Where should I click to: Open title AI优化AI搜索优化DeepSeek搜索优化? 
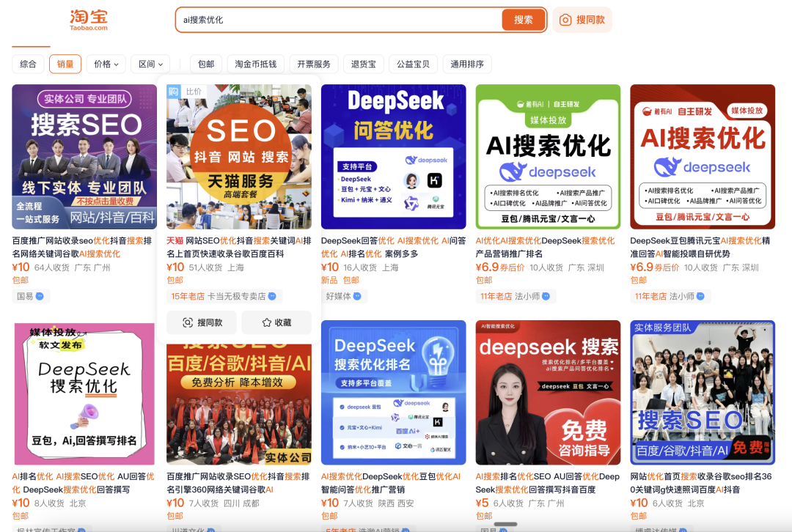click(x=546, y=248)
